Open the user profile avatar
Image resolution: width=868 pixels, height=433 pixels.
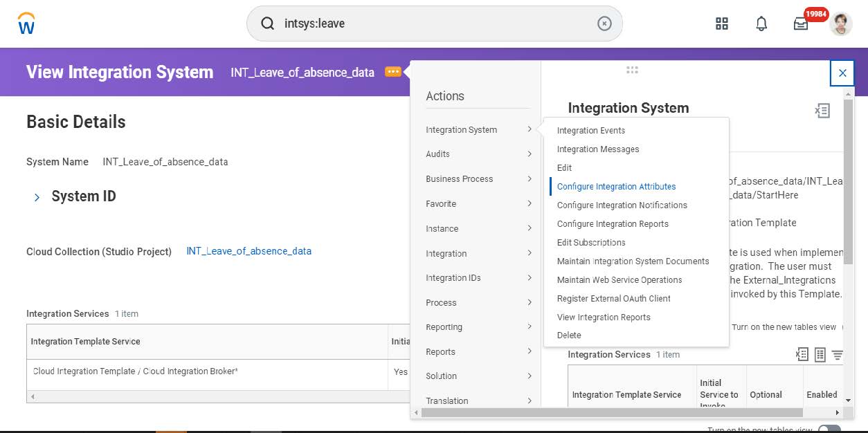(x=841, y=24)
